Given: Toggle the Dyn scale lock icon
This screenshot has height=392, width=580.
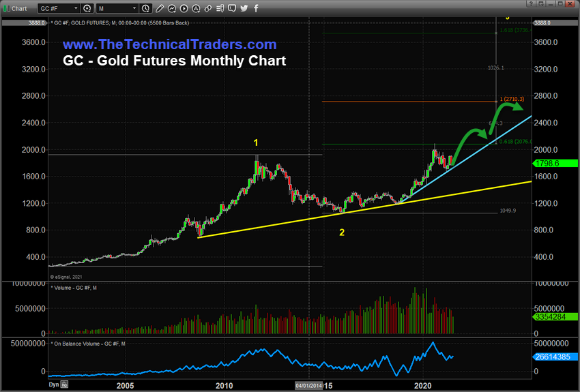Looking at the screenshot, I should 64,385.
